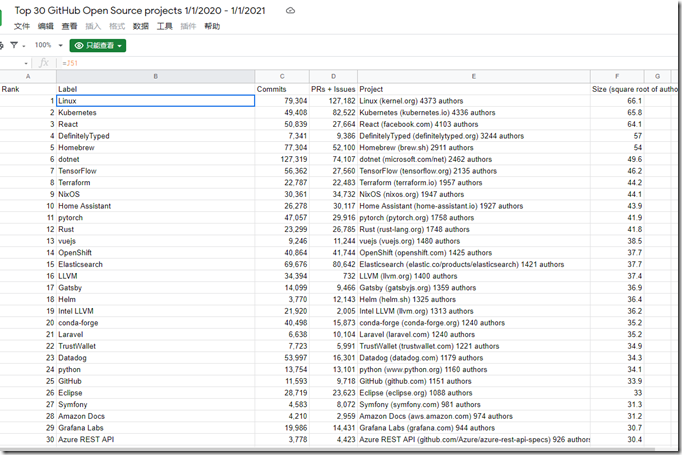This screenshot has height=455, width=682.
Task: Select the vuejs label cell
Action: (156, 241)
